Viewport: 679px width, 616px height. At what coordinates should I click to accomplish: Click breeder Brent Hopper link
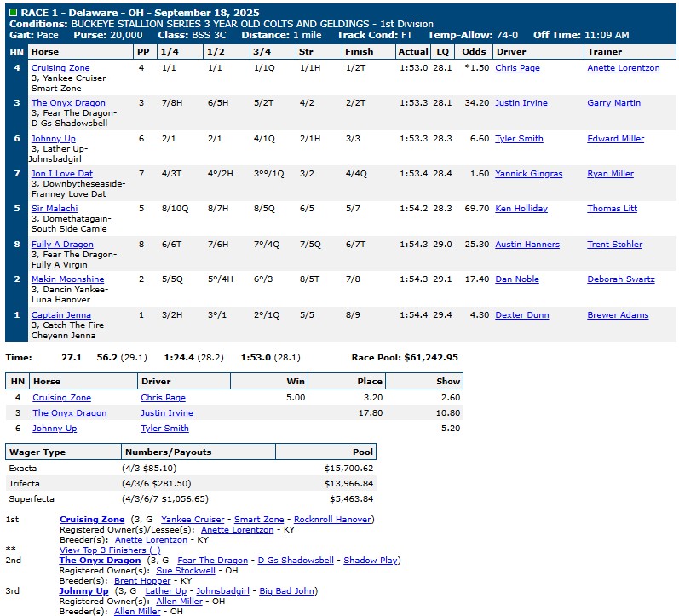pyautogui.click(x=142, y=581)
